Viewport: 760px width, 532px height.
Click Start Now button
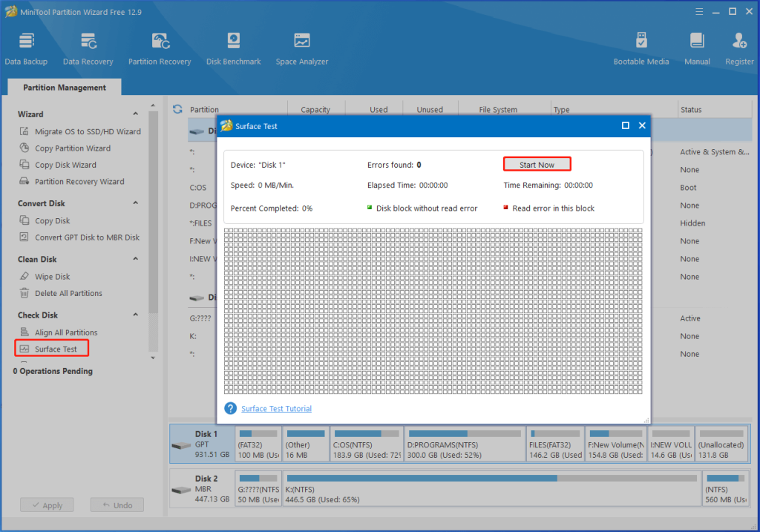pos(537,164)
